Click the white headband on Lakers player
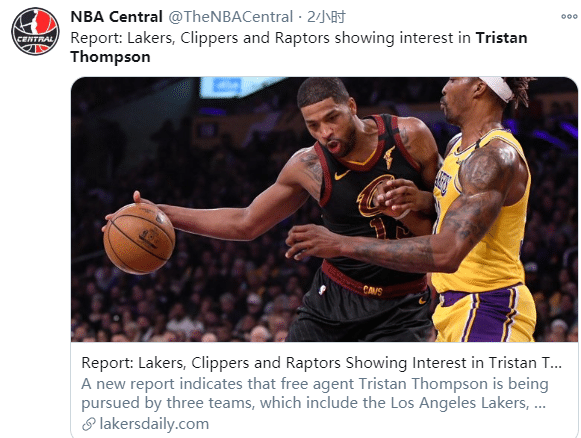The height and width of the screenshot is (438, 581). pyautogui.click(x=497, y=88)
